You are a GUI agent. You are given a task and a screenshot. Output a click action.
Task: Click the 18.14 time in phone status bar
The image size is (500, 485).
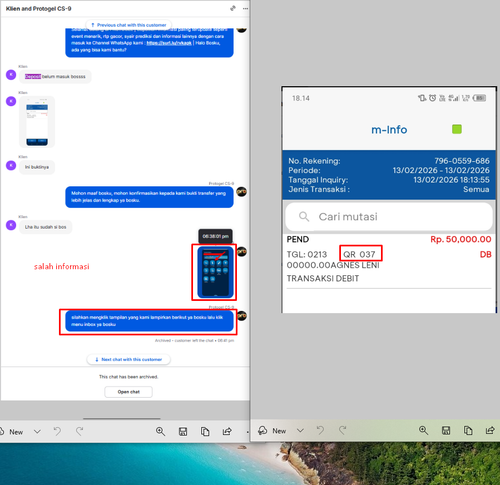coord(301,98)
